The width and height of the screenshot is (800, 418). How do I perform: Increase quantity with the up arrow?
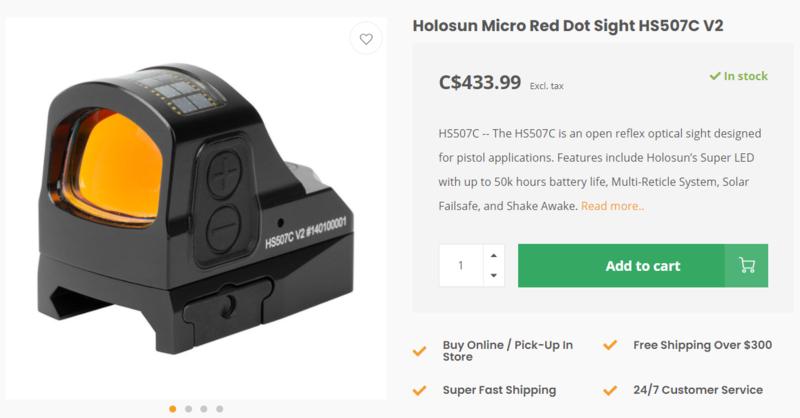pyautogui.click(x=494, y=255)
